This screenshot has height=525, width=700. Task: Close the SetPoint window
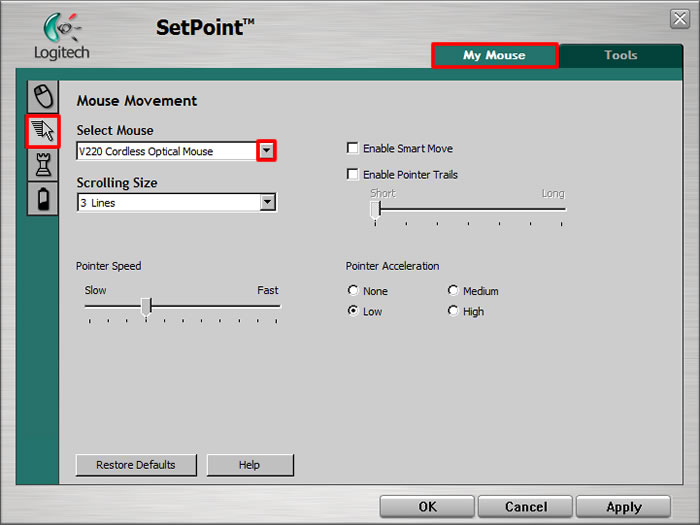(679, 19)
